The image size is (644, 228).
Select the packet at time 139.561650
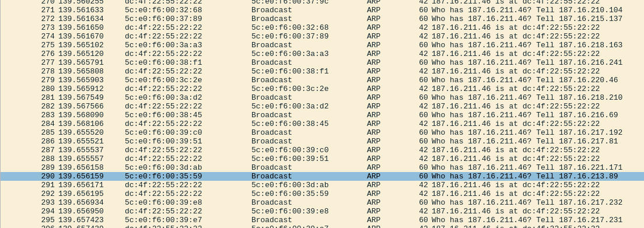(322, 27)
